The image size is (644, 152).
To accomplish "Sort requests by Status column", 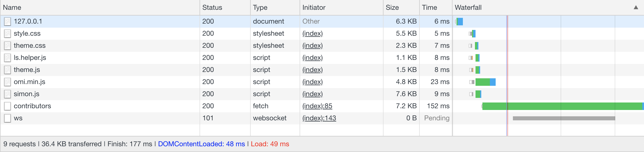I will click(212, 7).
